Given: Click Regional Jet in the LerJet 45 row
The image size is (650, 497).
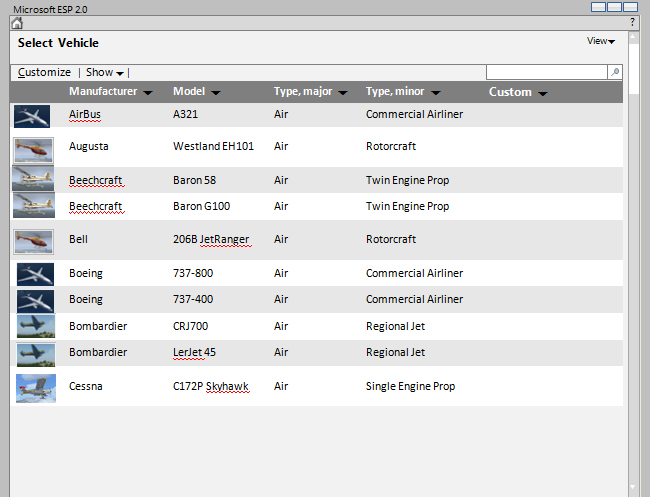Looking at the screenshot, I should point(395,353).
